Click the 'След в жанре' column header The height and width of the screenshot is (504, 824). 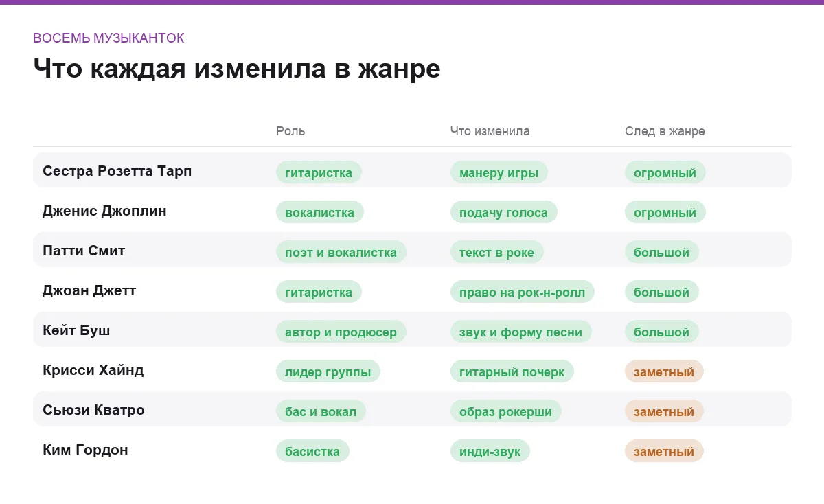[665, 131]
